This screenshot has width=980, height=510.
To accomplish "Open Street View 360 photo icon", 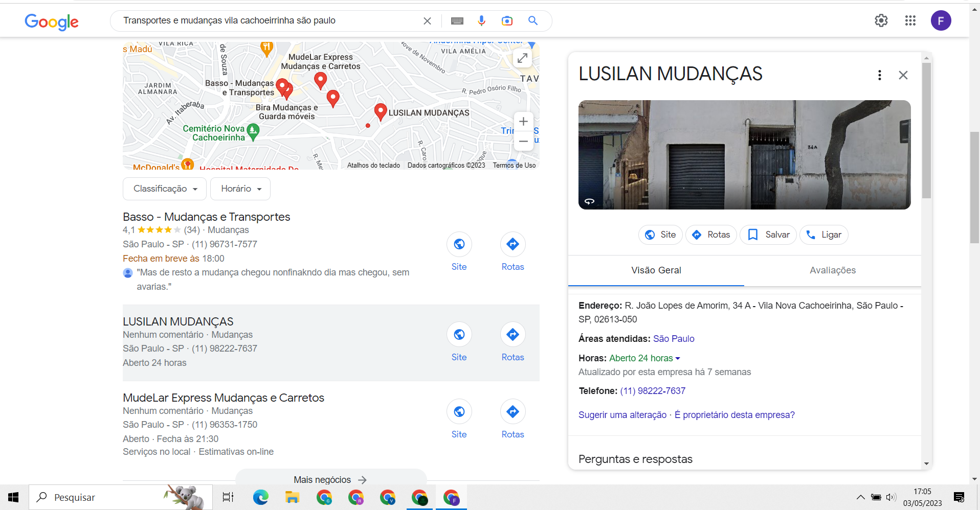I will click(x=589, y=201).
